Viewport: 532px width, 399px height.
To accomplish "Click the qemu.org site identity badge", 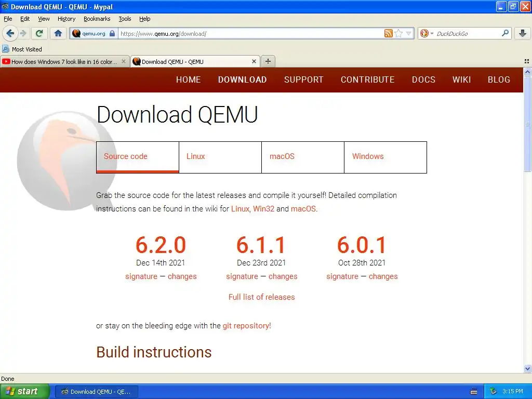I will coord(94,34).
